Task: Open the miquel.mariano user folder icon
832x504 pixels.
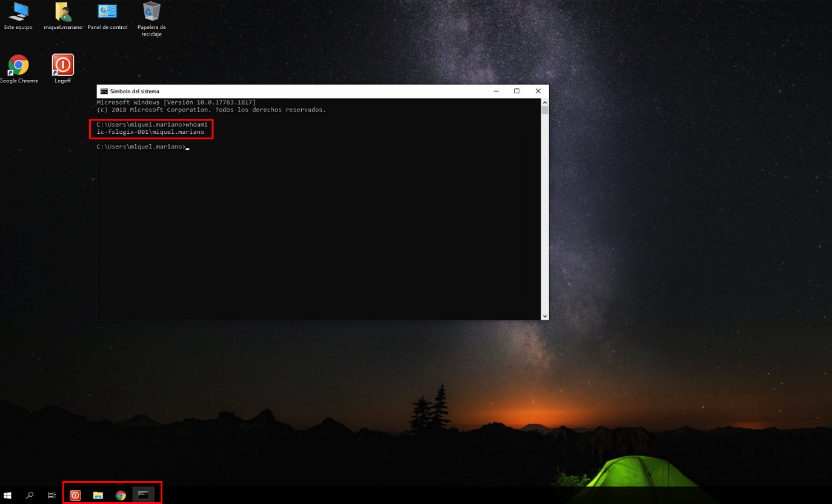Action: (x=63, y=16)
